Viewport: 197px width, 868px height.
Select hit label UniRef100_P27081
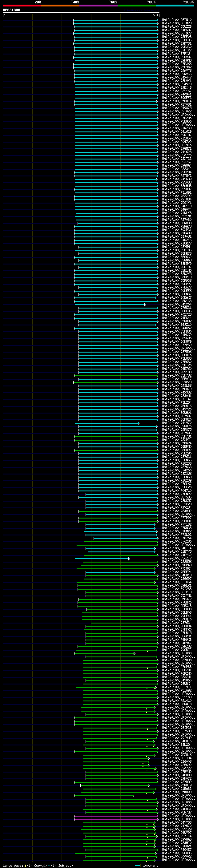pyautogui.click(x=177, y=104)
